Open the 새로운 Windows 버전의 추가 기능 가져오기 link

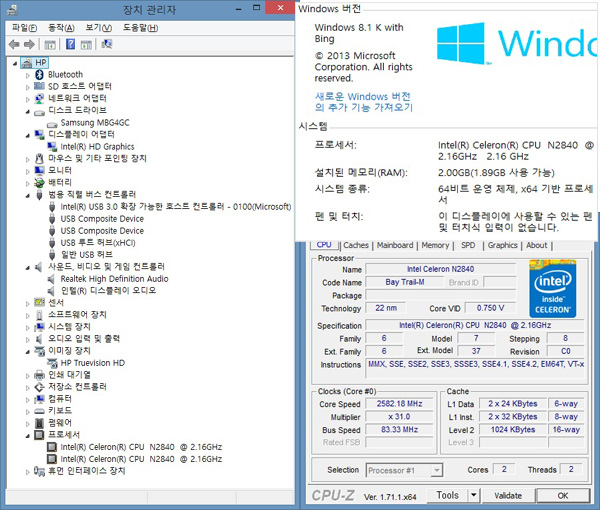tap(364, 102)
